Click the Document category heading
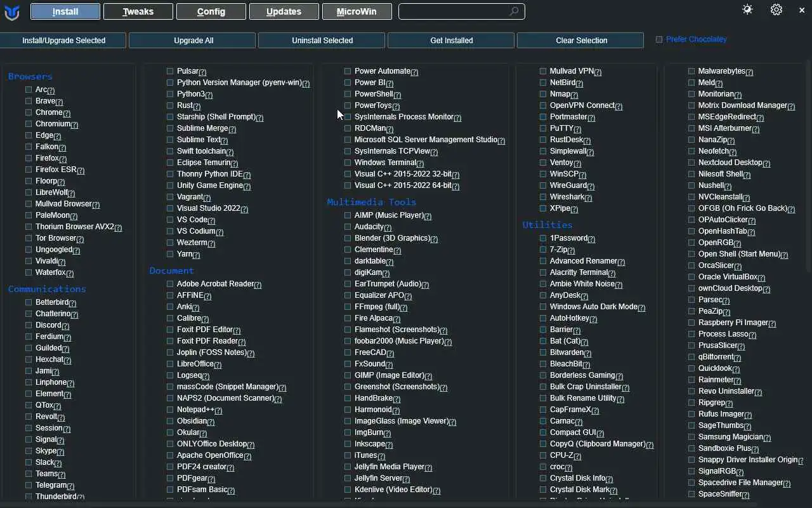Viewport: 812px width, 508px height. (x=171, y=271)
